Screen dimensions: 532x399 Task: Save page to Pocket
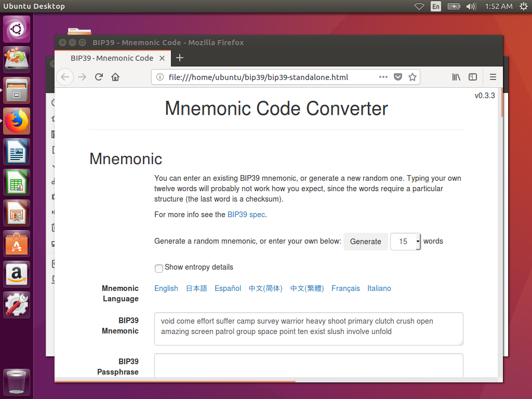coord(398,77)
